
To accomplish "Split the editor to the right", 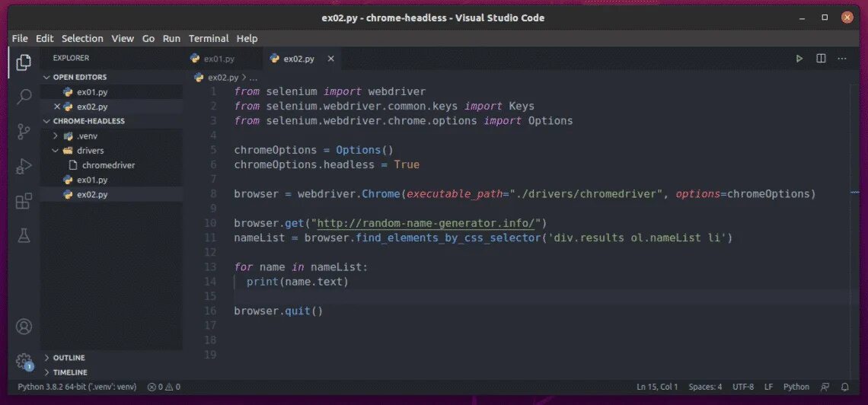I will pos(821,59).
